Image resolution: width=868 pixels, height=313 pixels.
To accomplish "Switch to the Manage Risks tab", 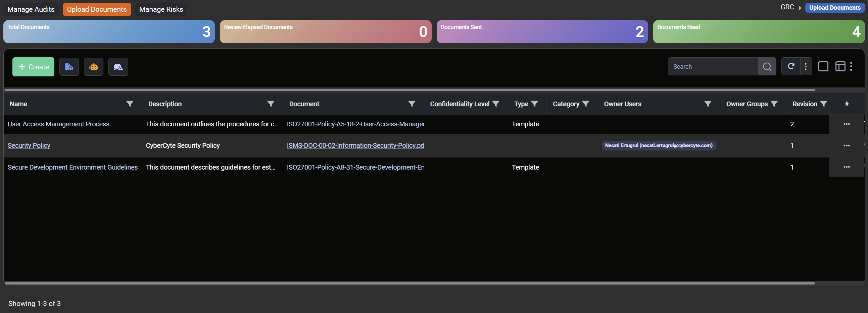I will point(161,9).
